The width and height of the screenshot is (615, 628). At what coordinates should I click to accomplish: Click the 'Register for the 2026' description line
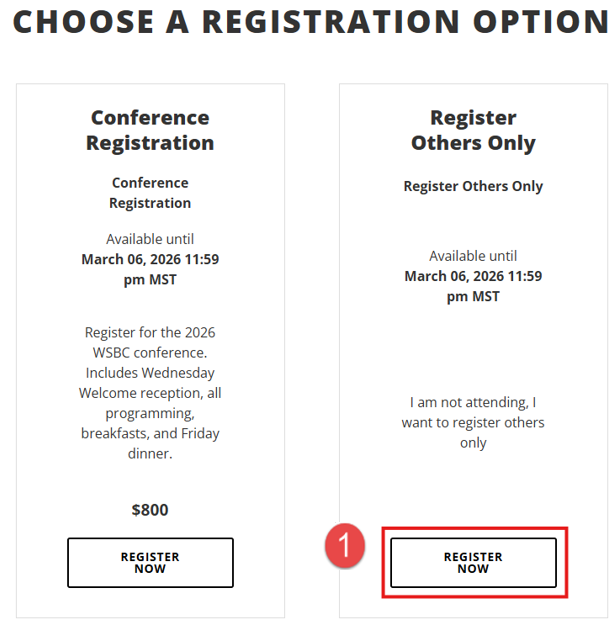tap(150, 332)
